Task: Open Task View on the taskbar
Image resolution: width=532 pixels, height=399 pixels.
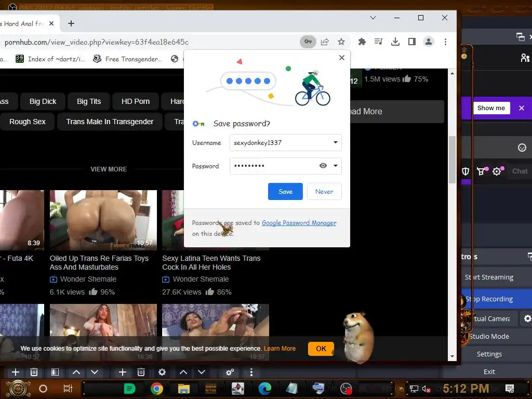Action: tap(68, 389)
